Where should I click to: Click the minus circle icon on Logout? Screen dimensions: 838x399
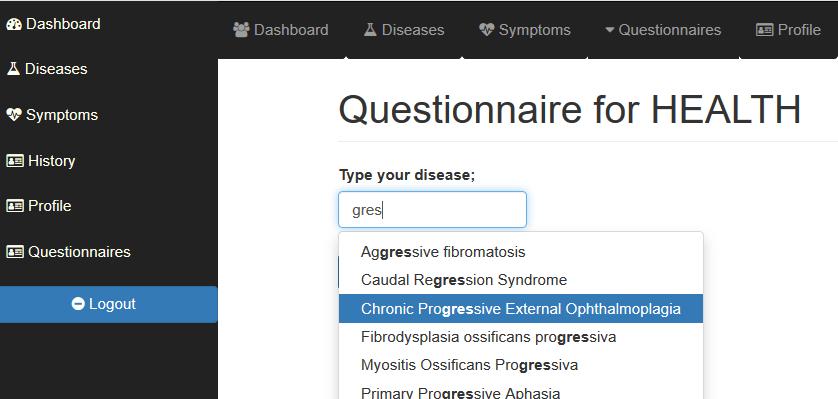coord(78,304)
